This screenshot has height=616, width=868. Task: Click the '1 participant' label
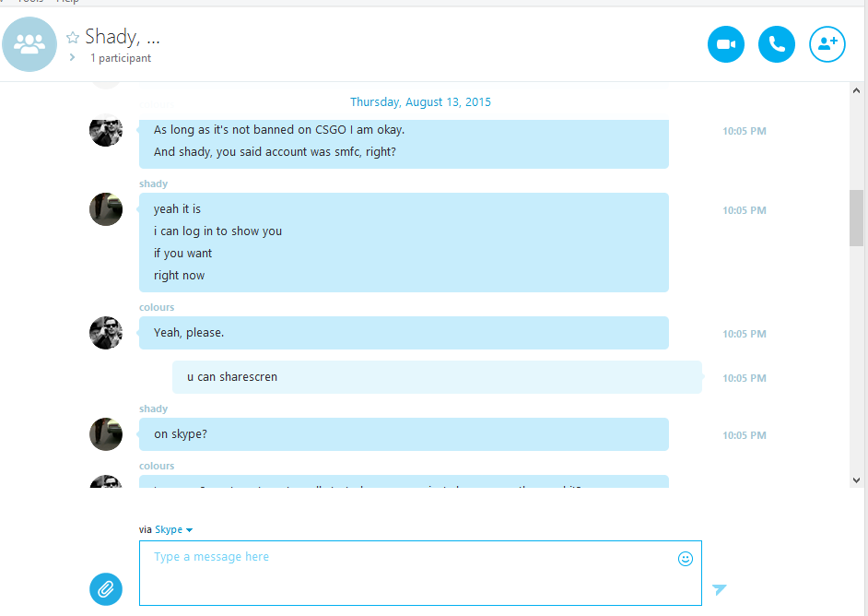coord(121,57)
